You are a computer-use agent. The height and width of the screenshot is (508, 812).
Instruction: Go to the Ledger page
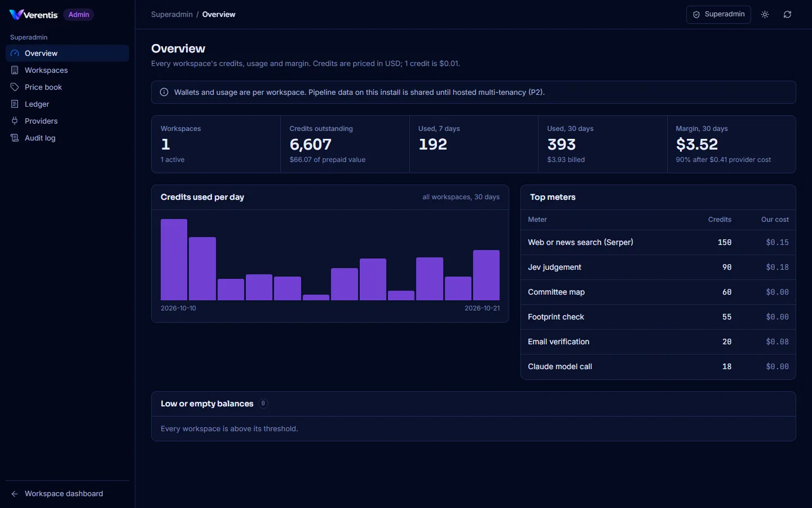pos(67,104)
